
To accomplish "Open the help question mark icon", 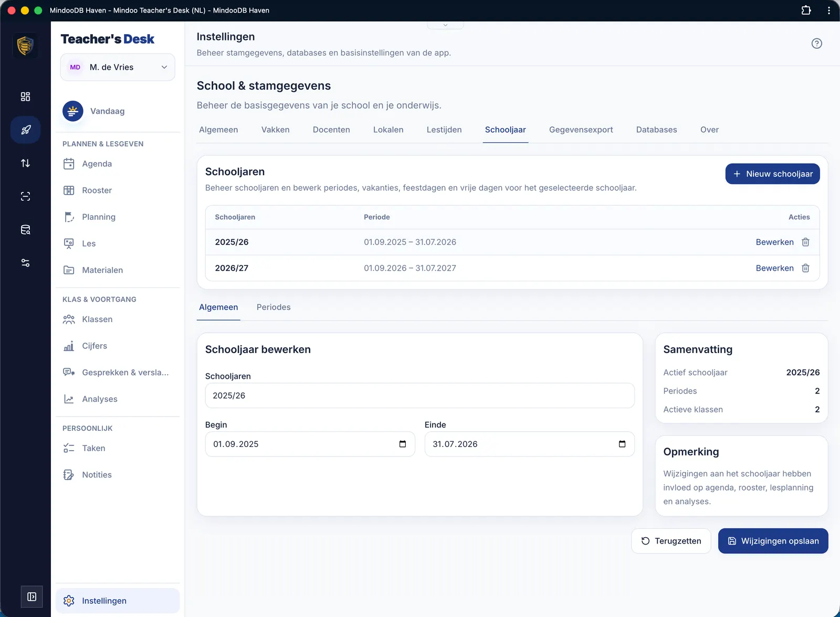I will (816, 44).
